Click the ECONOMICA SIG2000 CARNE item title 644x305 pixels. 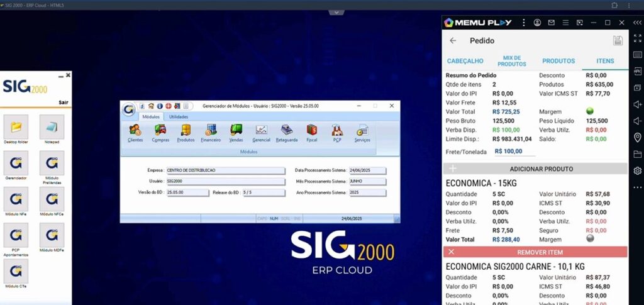(515, 267)
